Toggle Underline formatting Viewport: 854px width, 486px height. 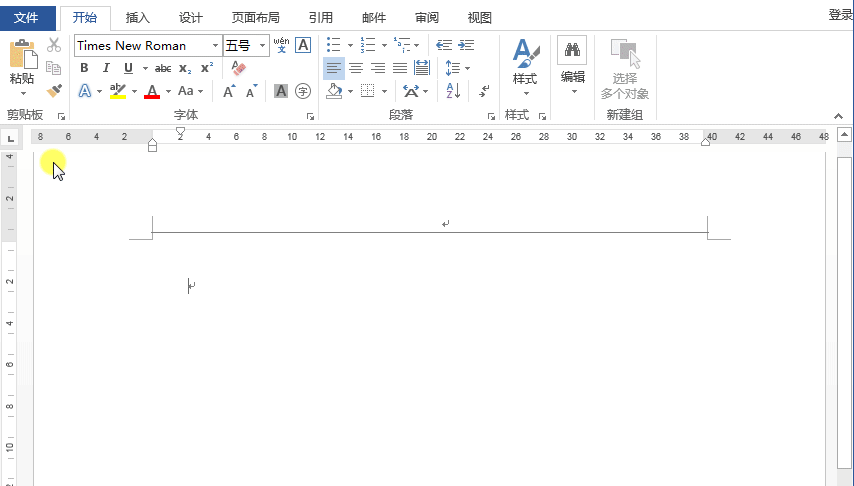pyautogui.click(x=129, y=68)
